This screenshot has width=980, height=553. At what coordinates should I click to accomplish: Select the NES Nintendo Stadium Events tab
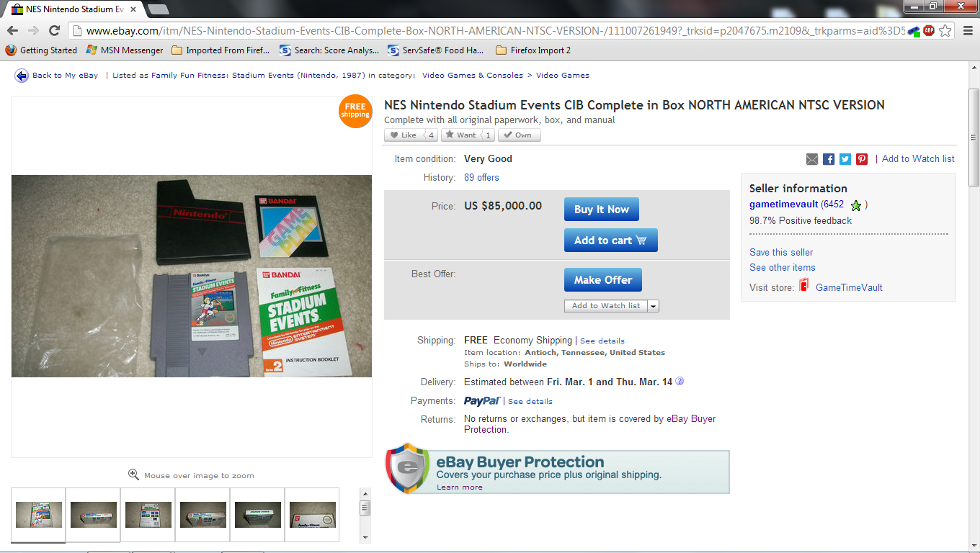coord(69,9)
